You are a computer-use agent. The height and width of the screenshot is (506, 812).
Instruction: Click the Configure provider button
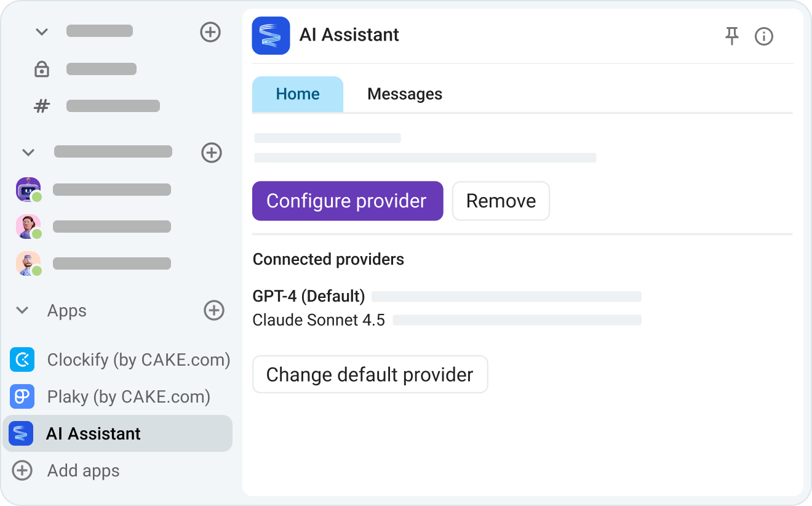(347, 201)
